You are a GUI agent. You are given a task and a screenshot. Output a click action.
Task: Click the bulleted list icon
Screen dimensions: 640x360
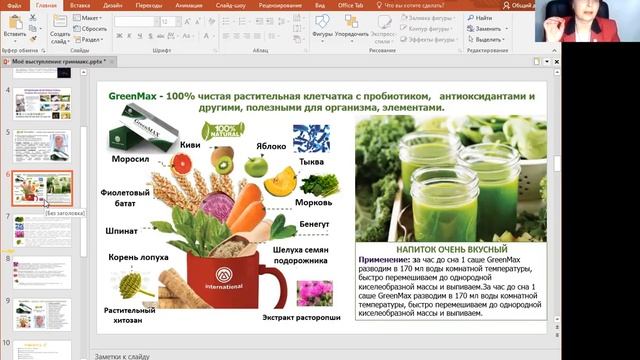point(226,21)
